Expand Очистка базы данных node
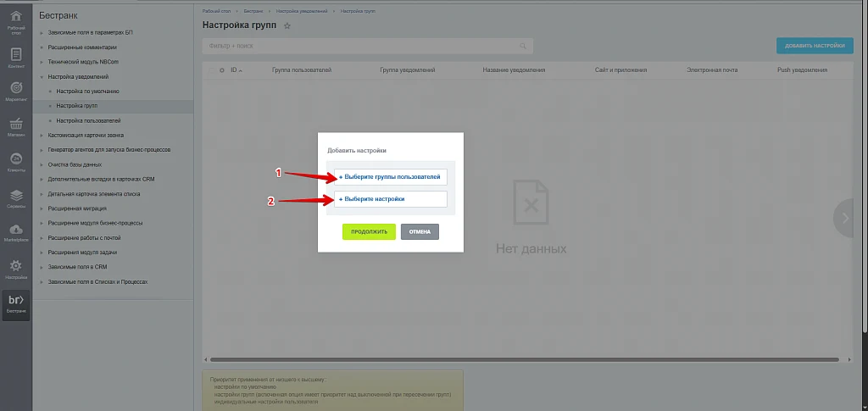868x411 pixels. point(42,165)
